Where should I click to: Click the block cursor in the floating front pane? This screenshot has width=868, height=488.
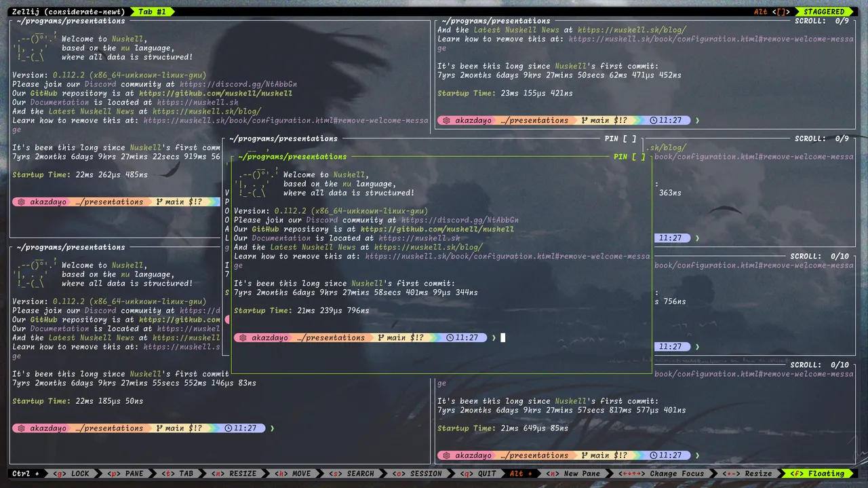tap(502, 337)
